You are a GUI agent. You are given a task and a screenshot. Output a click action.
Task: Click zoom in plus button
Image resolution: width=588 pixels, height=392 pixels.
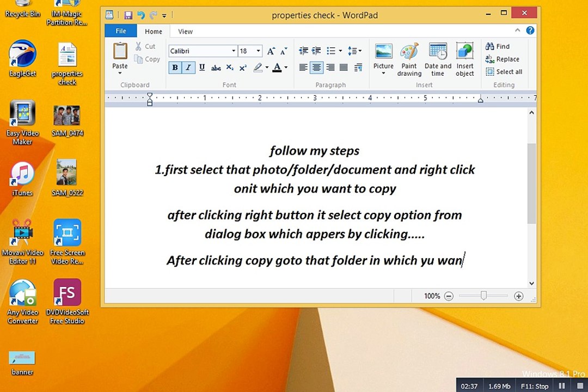coord(518,296)
